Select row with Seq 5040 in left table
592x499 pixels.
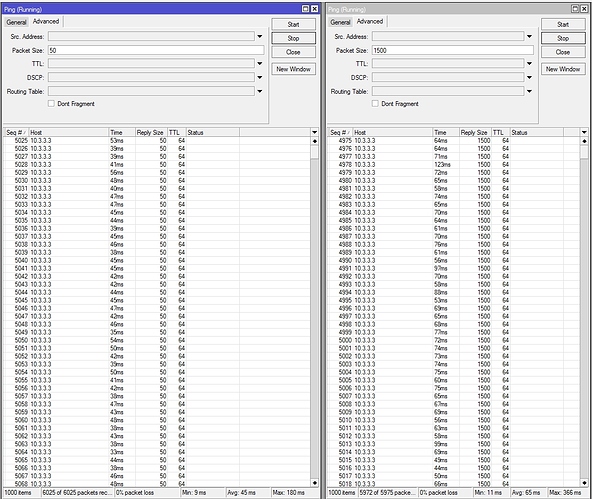click(x=157, y=260)
